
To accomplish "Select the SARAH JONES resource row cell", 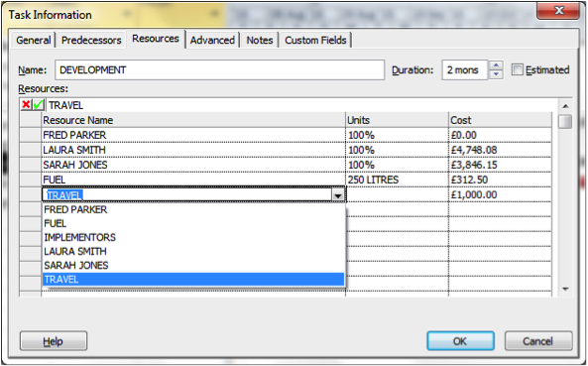I will tap(193, 165).
